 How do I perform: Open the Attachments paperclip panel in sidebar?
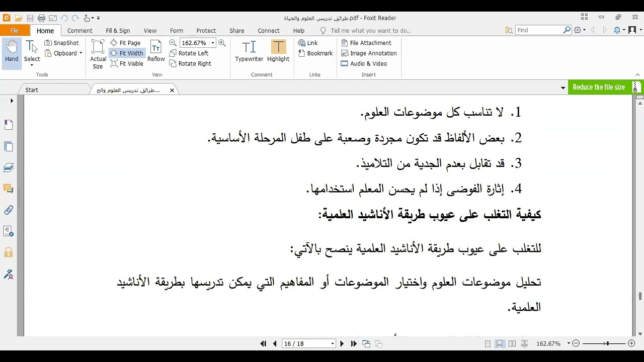(9, 210)
